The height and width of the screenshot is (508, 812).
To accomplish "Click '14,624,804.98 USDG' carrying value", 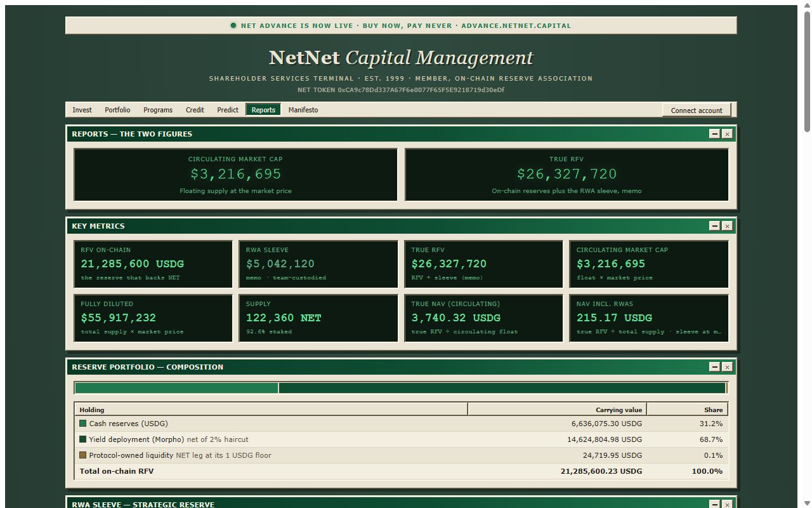I will (605, 439).
